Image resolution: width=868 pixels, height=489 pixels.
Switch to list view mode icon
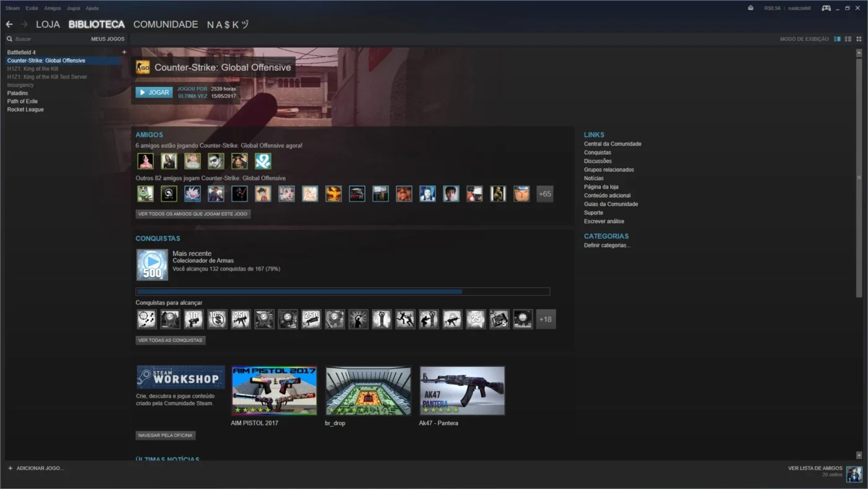click(x=848, y=39)
